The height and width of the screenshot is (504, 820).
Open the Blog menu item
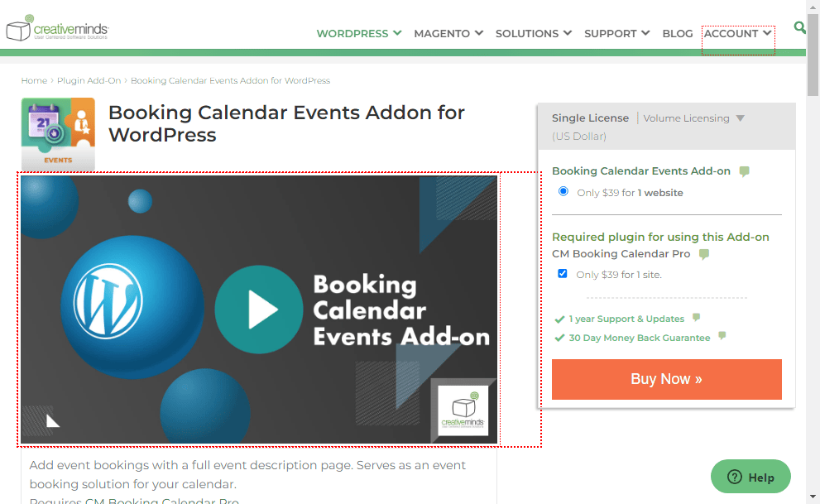677,33
